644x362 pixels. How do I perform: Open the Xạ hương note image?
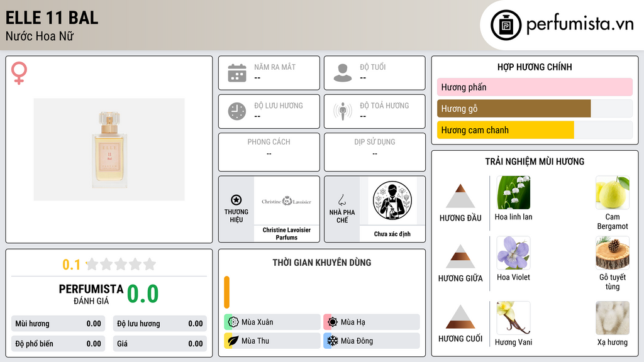click(613, 317)
